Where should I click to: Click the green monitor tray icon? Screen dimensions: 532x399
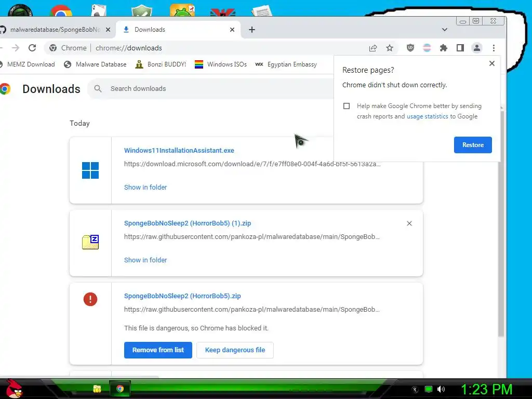click(x=429, y=389)
